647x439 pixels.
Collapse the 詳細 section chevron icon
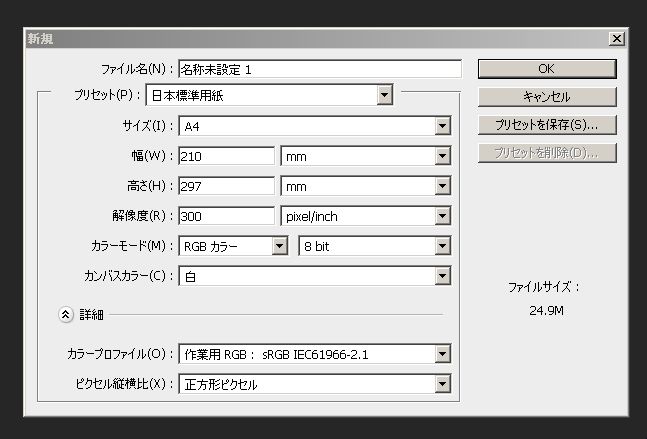(x=66, y=315)
